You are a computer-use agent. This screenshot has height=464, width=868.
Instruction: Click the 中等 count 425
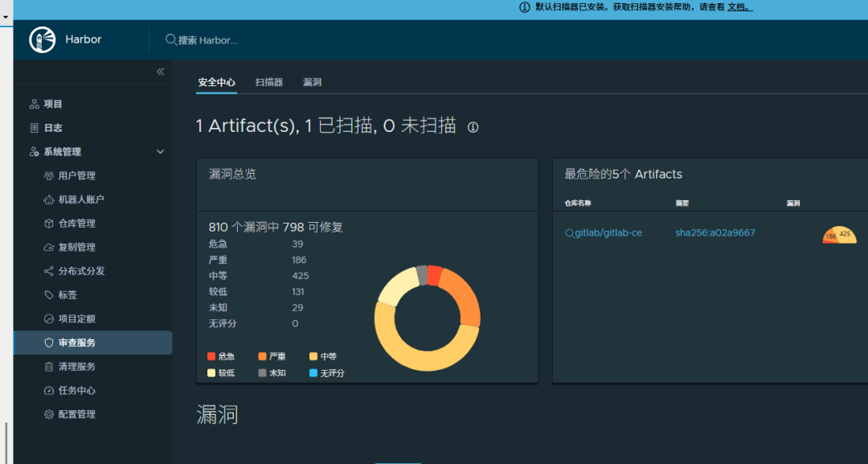tap(301, 277)
